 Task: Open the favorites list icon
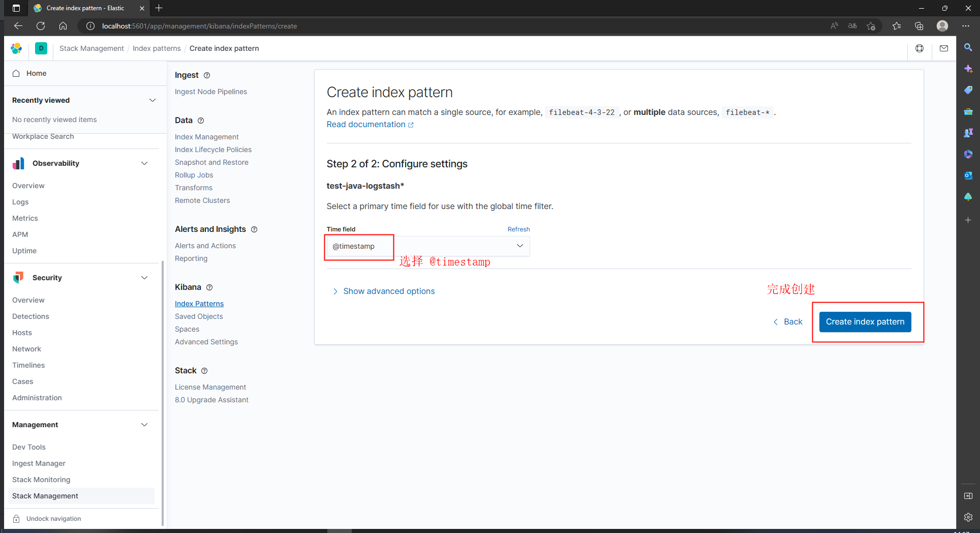pos(897,26)
